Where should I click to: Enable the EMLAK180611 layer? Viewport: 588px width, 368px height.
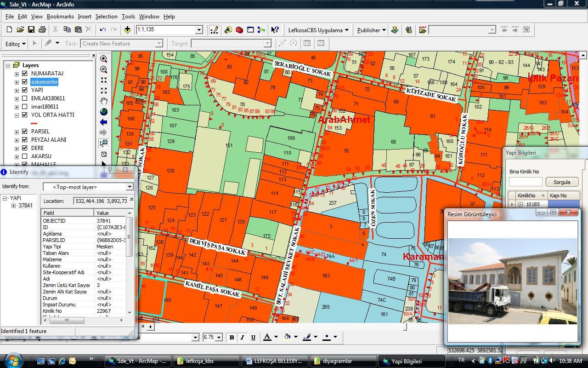click(x=25, y=98)
